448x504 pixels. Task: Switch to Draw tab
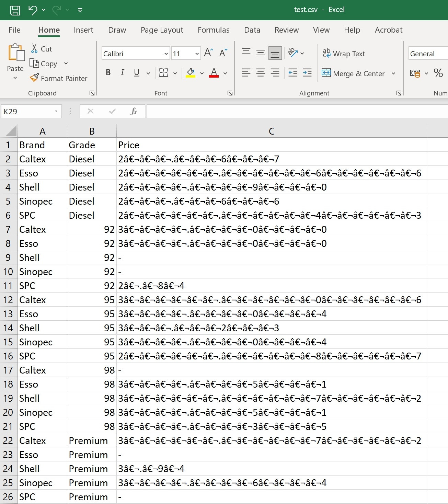click(117, 30)
